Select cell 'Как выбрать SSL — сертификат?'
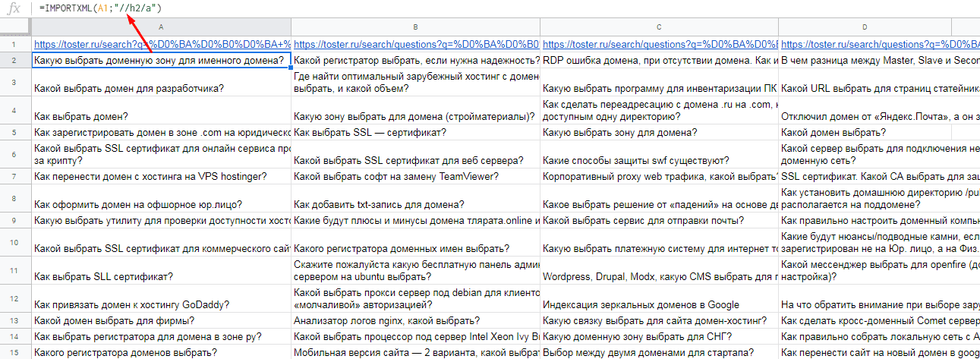Image resolution: width=980 pixels, height=359 pixels. pyautogui.click(x=416, y=133)
